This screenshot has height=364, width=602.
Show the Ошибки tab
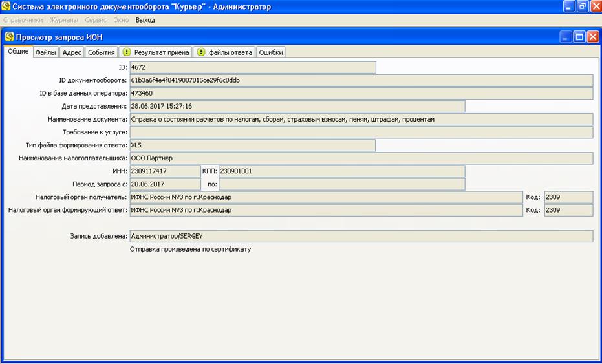(270, 52)
